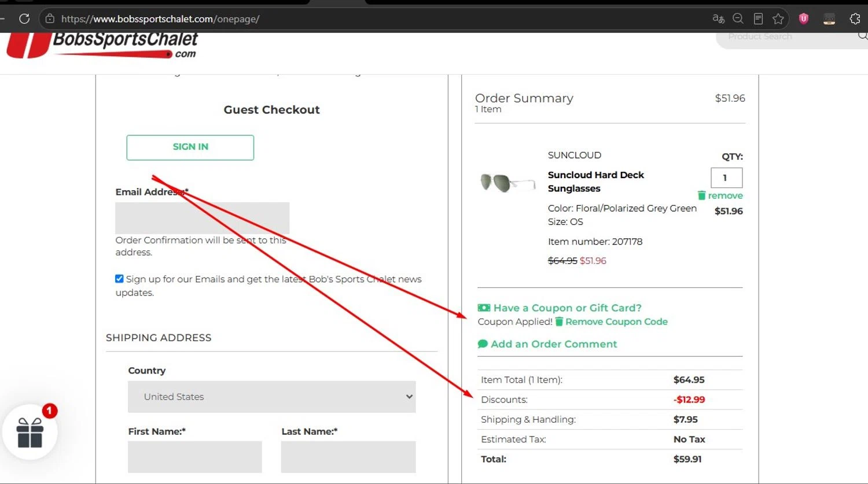Reload the page with the refresh icon

click(x=24, y=19)
